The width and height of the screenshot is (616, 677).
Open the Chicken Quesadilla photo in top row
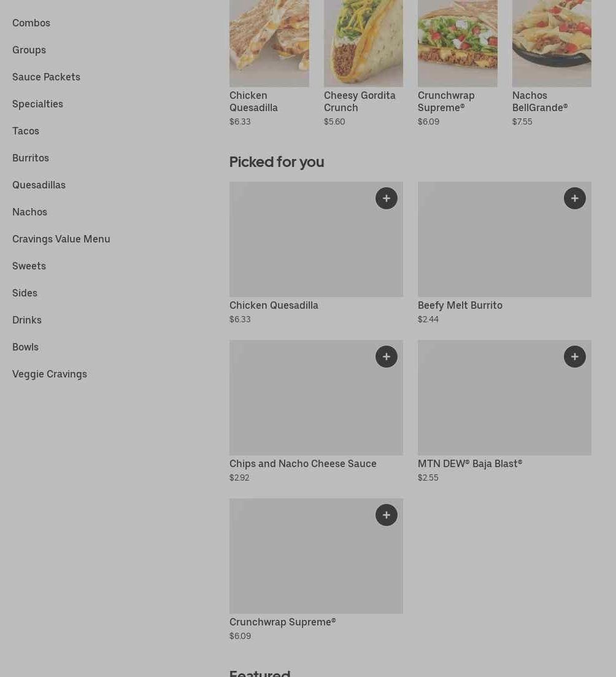(269, 43)
